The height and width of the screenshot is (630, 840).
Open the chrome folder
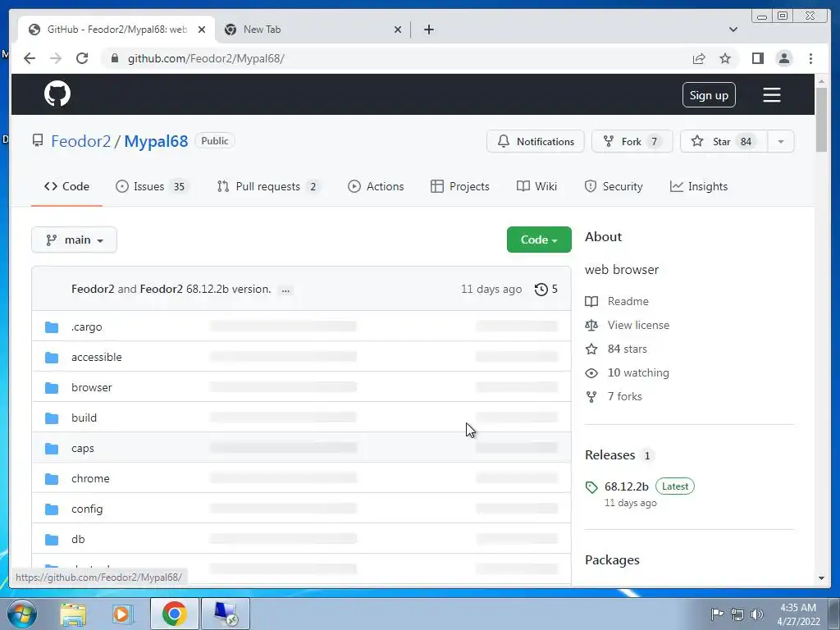point(90,478)
